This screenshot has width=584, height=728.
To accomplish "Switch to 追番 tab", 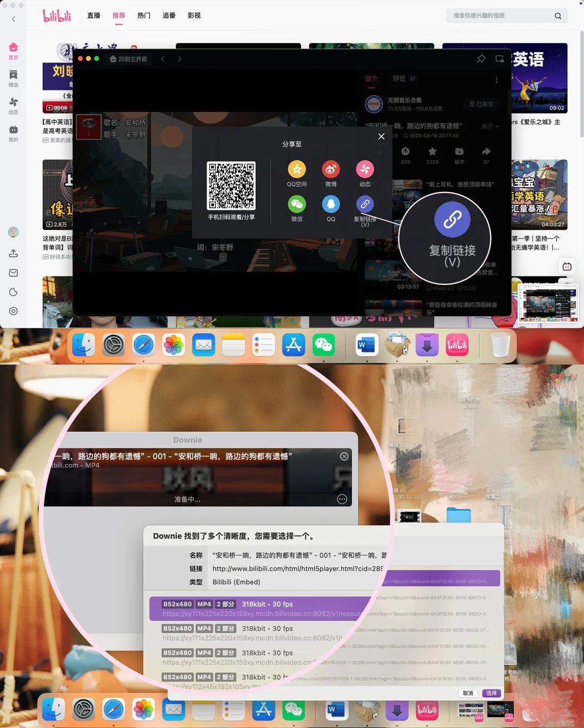I will click(169, 16).
